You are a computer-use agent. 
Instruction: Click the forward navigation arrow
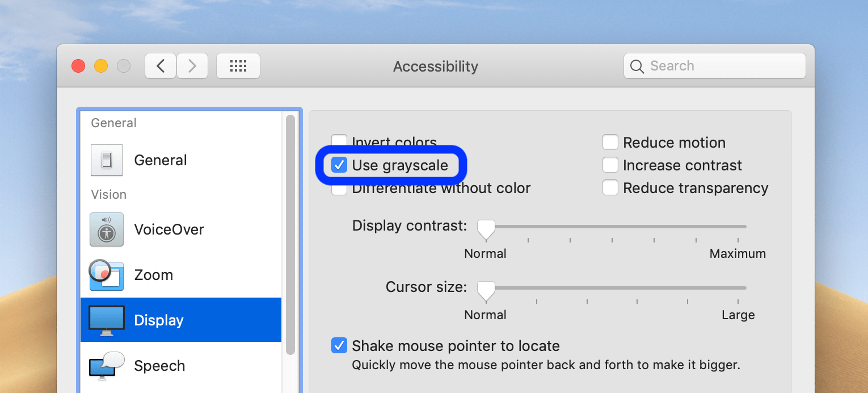(192, 66)
